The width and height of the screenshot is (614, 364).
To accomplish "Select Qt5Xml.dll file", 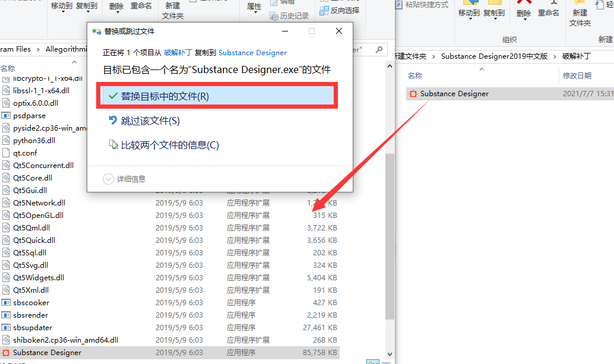I will 31,290.
